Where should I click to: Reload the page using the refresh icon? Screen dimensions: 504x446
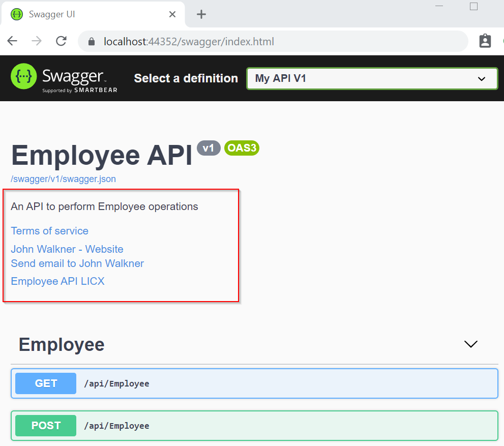pos(61,41)
